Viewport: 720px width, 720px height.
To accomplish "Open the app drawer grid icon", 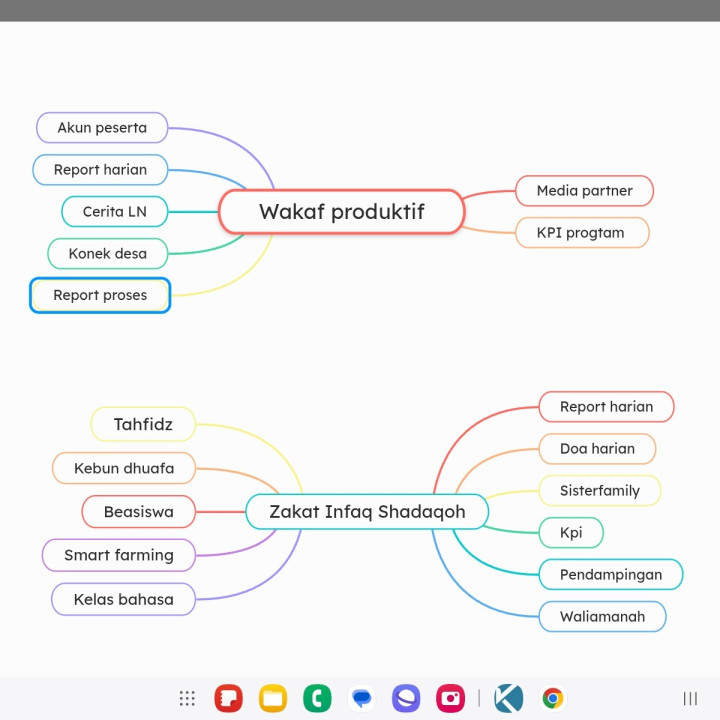I will 187,698.
